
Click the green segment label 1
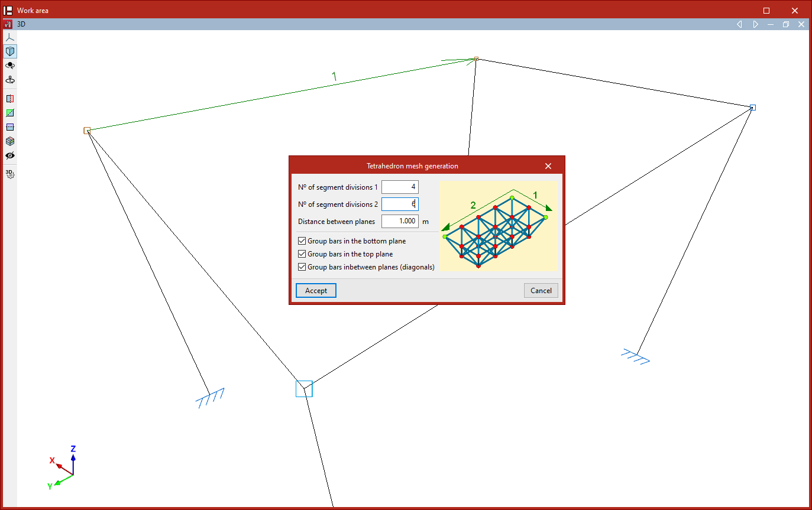click(334, 76)
